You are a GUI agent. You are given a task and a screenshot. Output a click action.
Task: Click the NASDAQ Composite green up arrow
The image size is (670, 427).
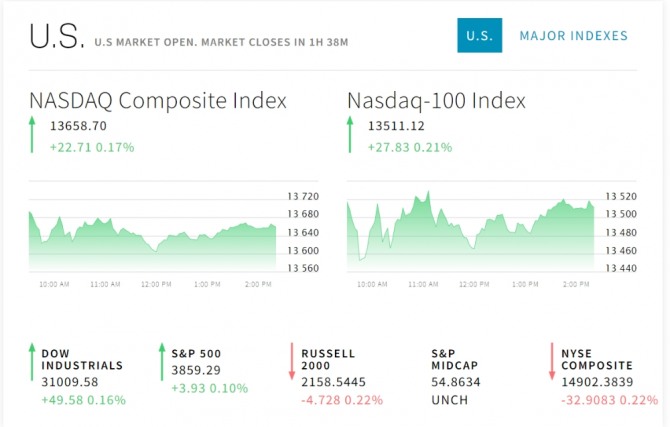point(31,135)
